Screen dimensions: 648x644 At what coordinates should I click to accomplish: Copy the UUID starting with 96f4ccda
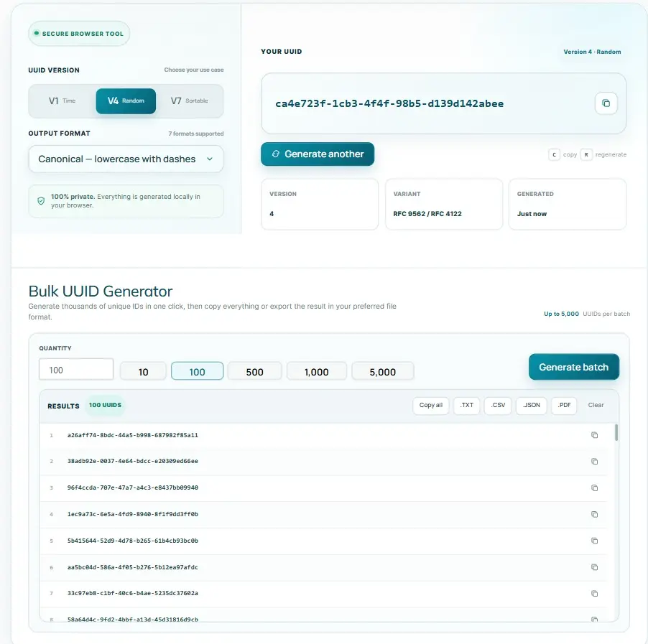594,488
